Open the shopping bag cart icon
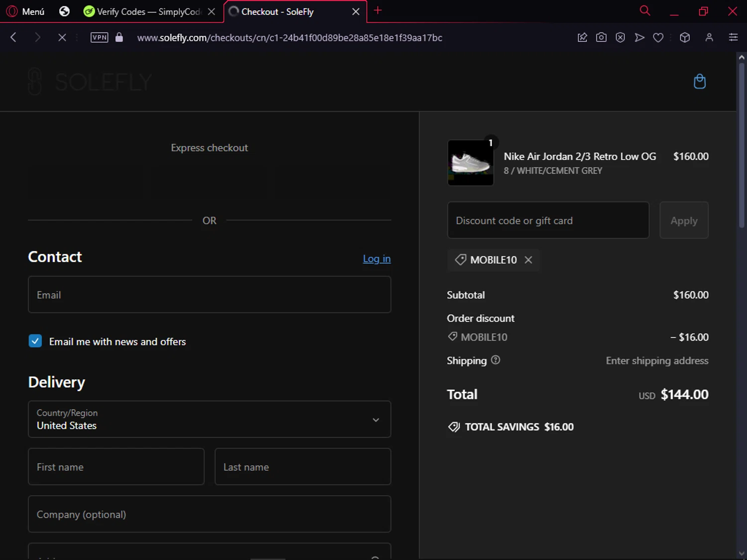Screen dimensions: 747x560 point(700,81)
